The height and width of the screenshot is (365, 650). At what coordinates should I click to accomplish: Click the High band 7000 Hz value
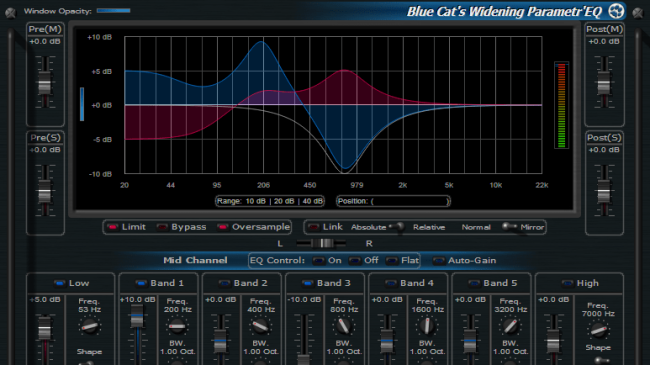pos(598,314)
